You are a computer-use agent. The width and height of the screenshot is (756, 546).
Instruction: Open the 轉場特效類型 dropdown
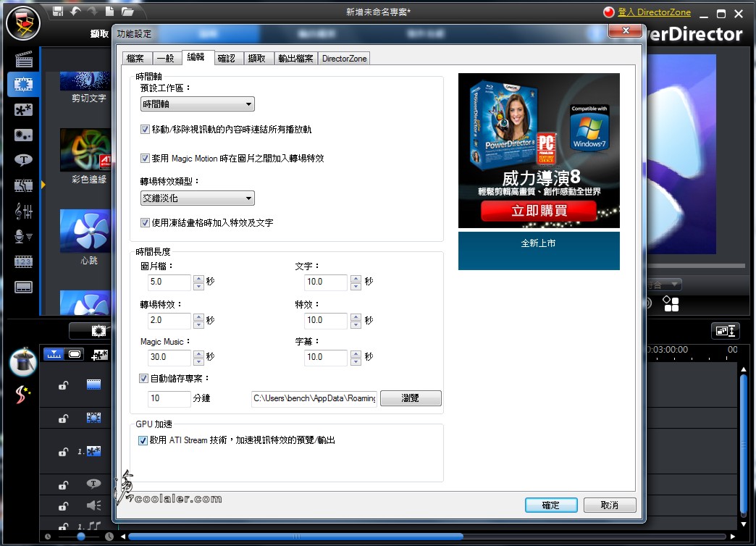coord(197,198)
